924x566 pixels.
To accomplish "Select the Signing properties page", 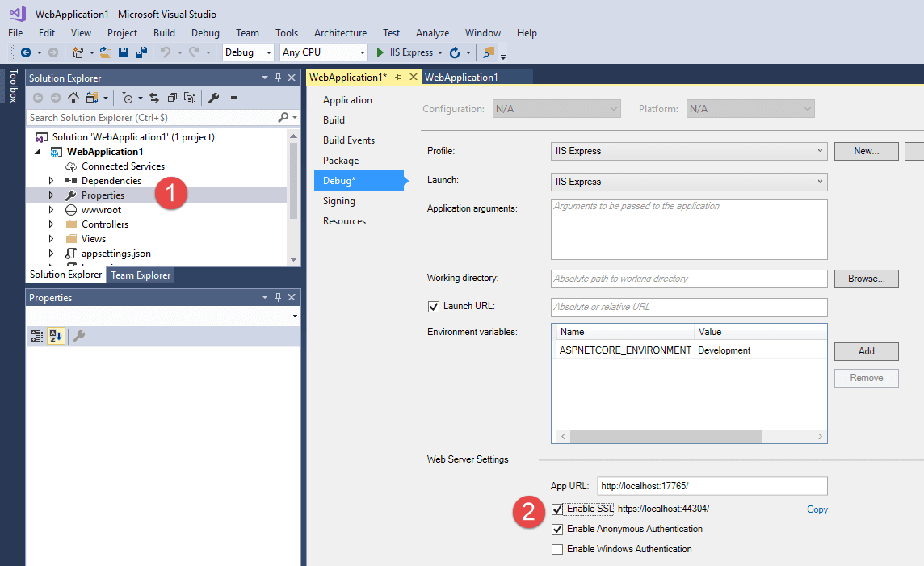I will pyautogui.click(x=339, y=201).
